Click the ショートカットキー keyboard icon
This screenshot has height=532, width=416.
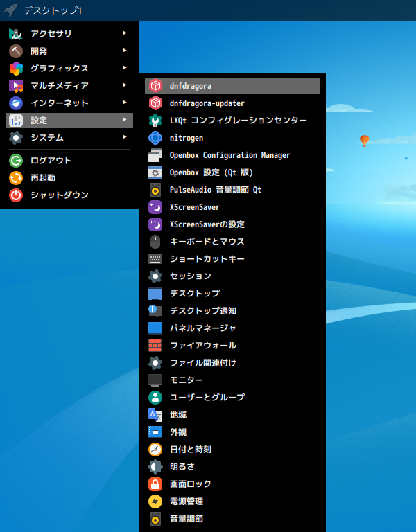[x=155, y=259]
